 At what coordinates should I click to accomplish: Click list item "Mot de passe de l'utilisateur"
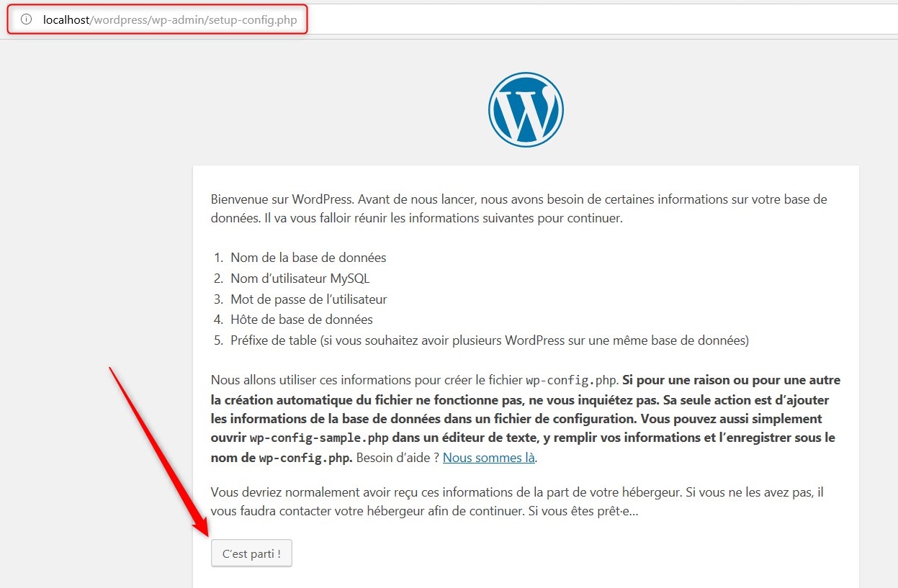pos(308,299)
